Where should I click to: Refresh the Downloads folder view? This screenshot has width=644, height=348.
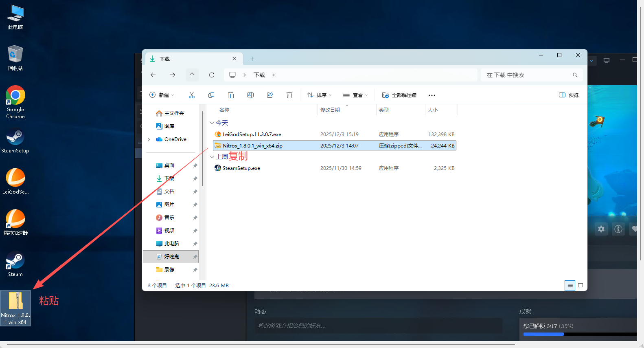click(x=212, y=75)
